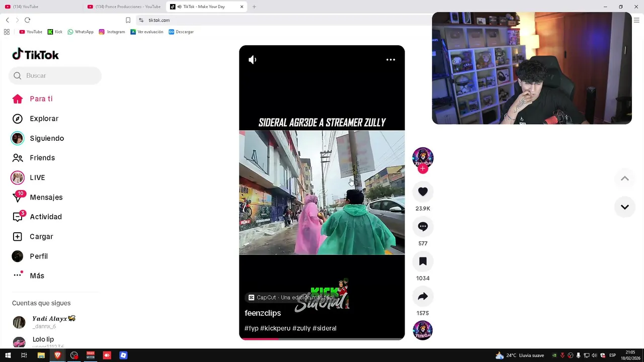Open the #zully hashtag

pyautogui.click(x=301, y=328)
